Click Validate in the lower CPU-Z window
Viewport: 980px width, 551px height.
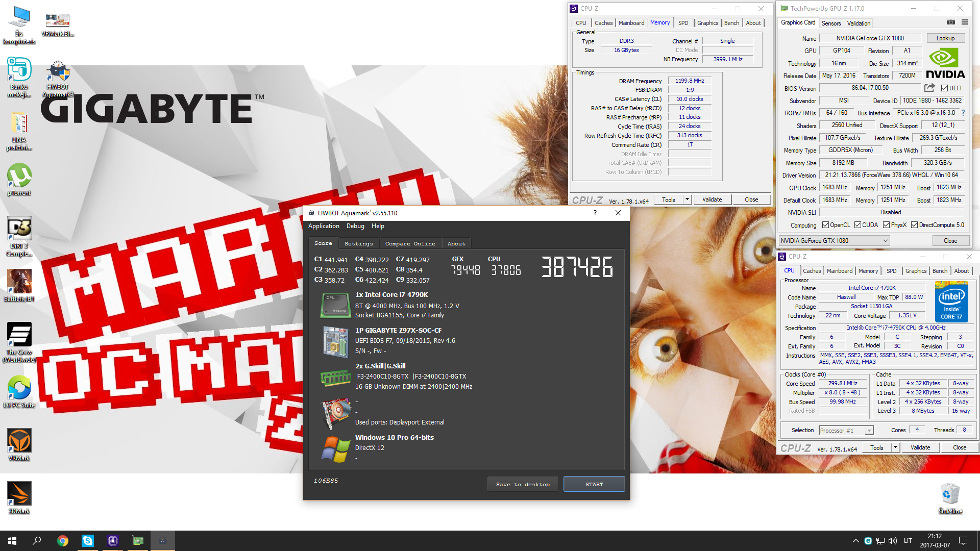point(920,447)
